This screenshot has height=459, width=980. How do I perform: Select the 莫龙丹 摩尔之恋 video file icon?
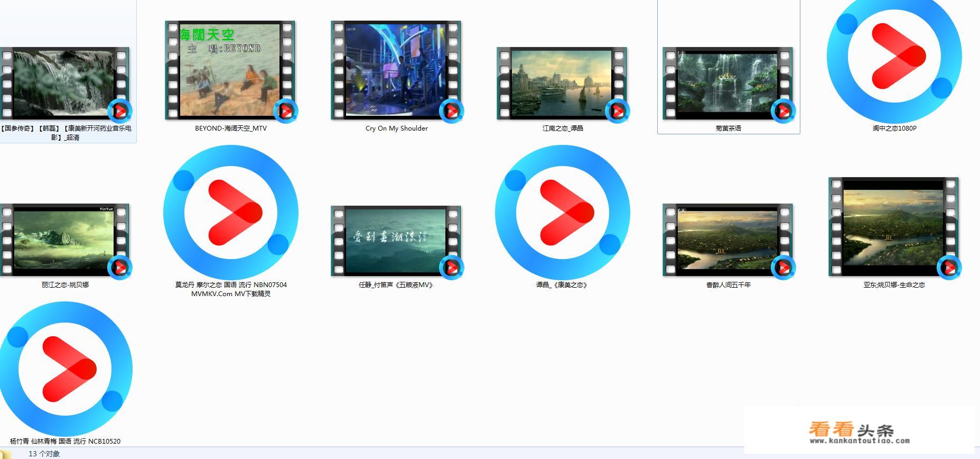click(231, 212)
